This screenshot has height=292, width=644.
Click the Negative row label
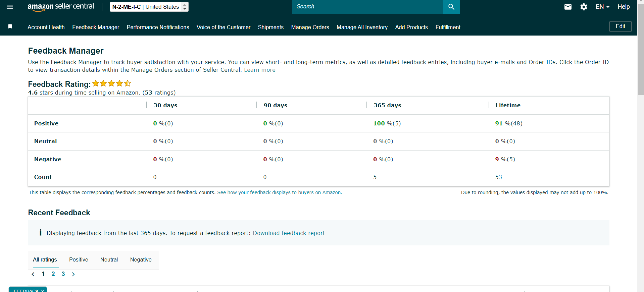tap(48, 159)
